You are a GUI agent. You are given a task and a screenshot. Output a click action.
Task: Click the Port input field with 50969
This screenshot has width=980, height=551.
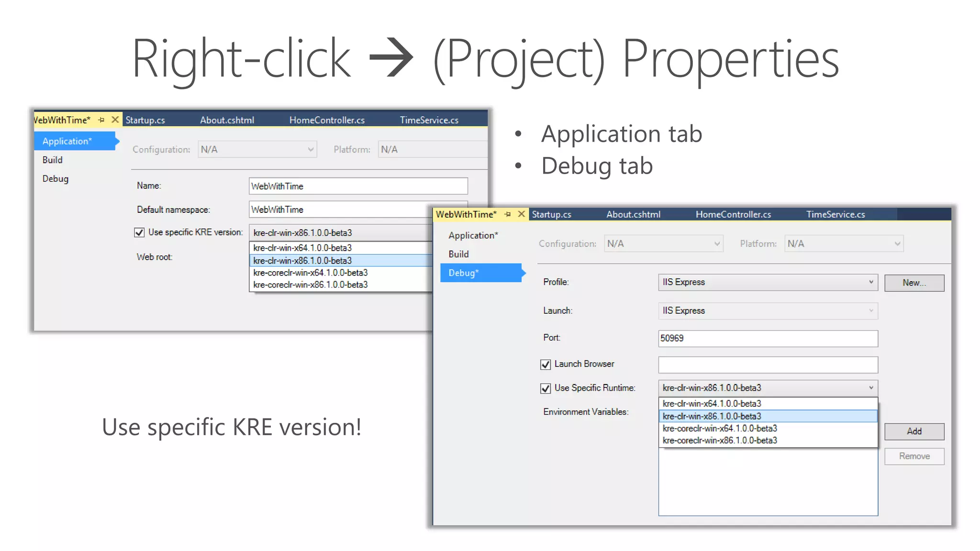(768, 338)
